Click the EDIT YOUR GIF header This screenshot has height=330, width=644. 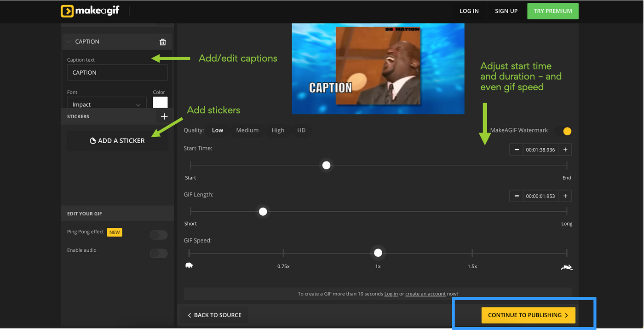[x=117, y=214]
